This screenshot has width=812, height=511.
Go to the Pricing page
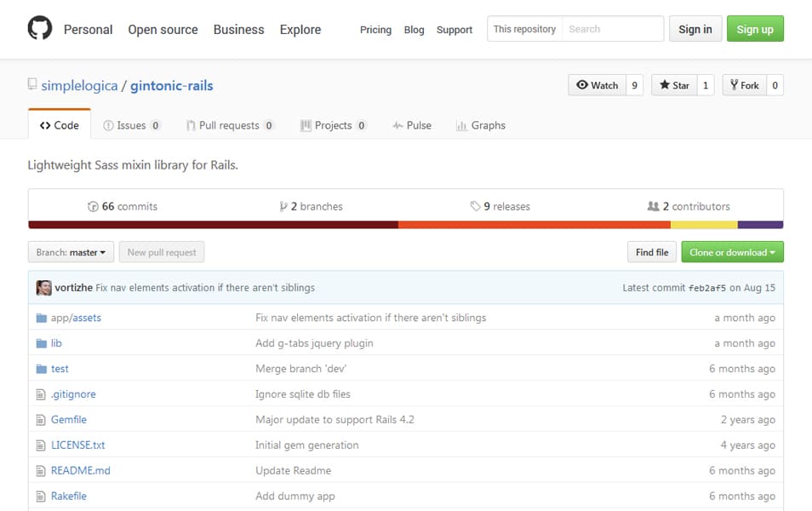(x=376, y=30)
